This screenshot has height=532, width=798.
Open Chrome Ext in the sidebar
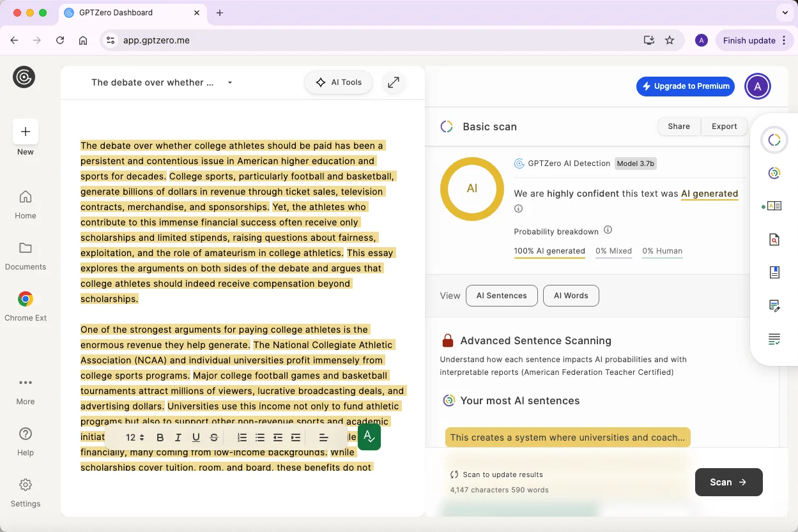click(x=26, y=307)
